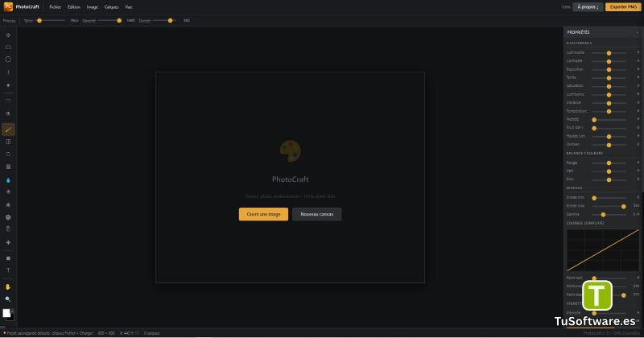This screenshot has width=644, height=338.
Task: Click the À propos button
Action: click(588, 7)
